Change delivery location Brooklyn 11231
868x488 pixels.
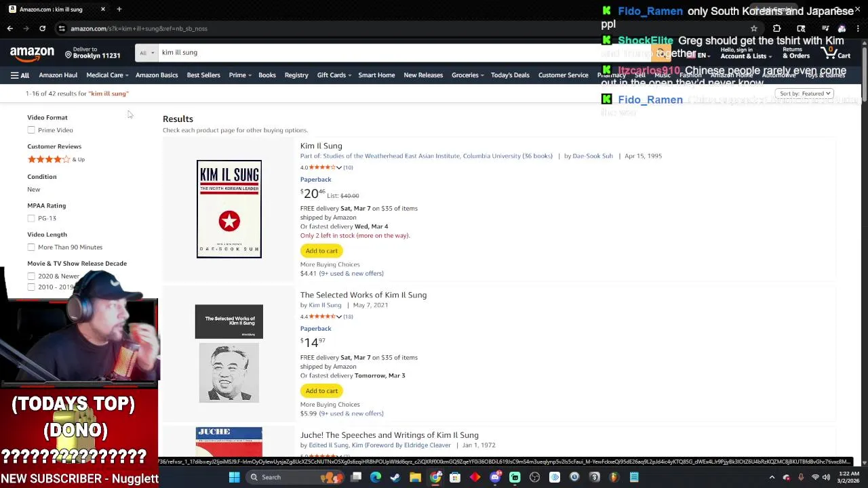coord(93,53)
